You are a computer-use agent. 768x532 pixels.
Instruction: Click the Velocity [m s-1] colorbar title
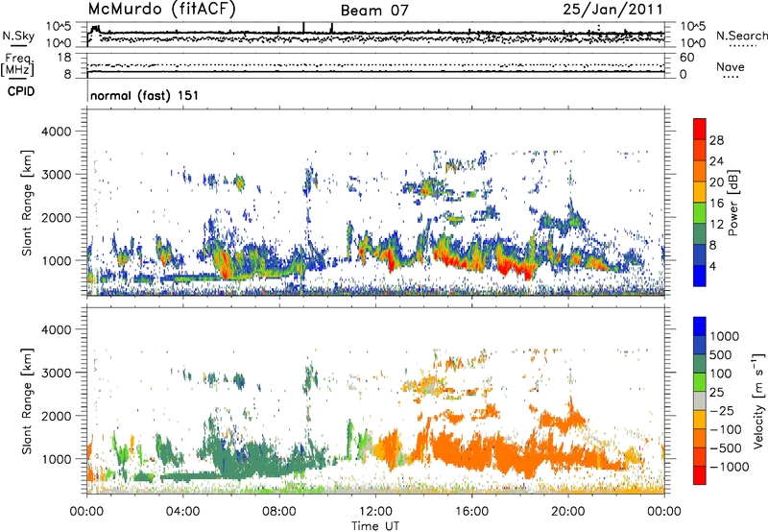click(x=758, y=400)
